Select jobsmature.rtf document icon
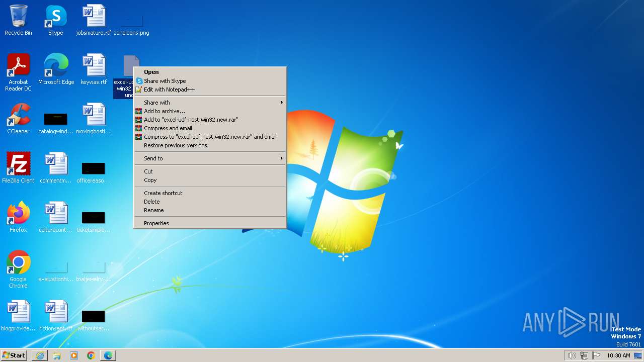This screenshot has height=362, width=644. (94, 20)
